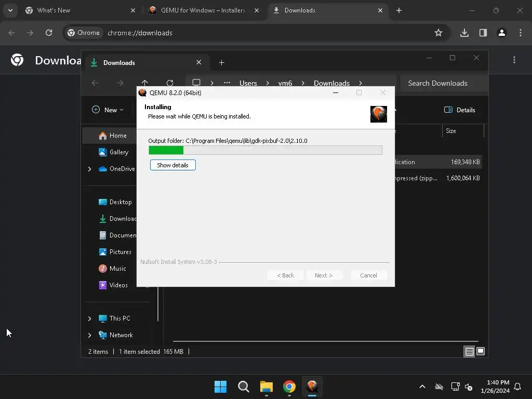The width and height of the screenshot is (532, 399).
Task: Open notification bell in taskbar
Action: click(x=518, y=387)
